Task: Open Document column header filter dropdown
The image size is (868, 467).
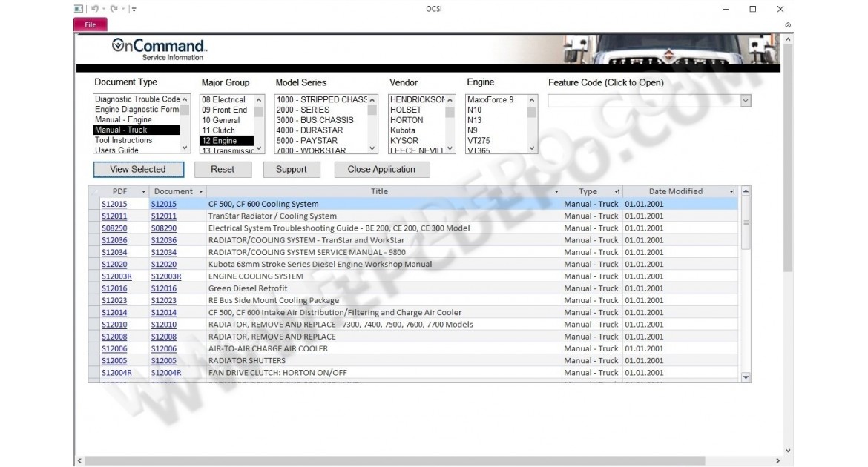Action: [x=200, y=192]
